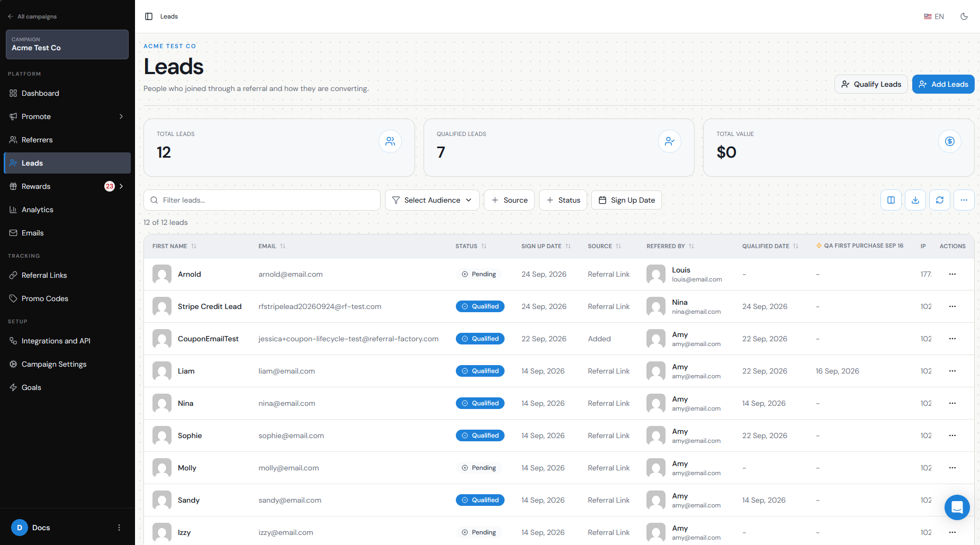
Task: Focus the Filter leads search field
Action: (262, 200)
